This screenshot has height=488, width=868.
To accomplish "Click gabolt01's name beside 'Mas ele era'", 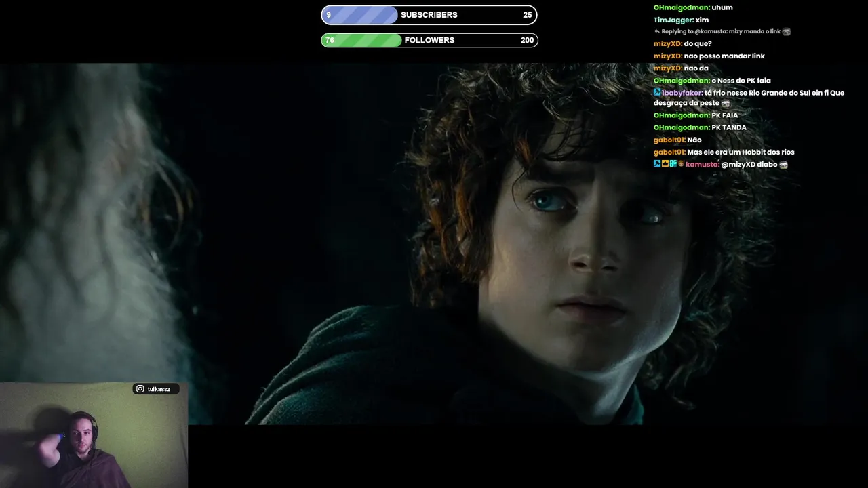I will coord(669,152).
